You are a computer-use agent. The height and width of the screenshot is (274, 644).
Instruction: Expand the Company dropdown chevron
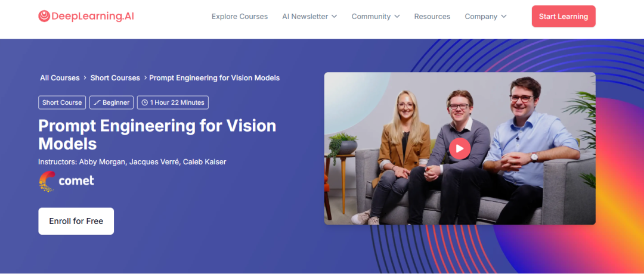pyautogui.click(x=504, y=17)
